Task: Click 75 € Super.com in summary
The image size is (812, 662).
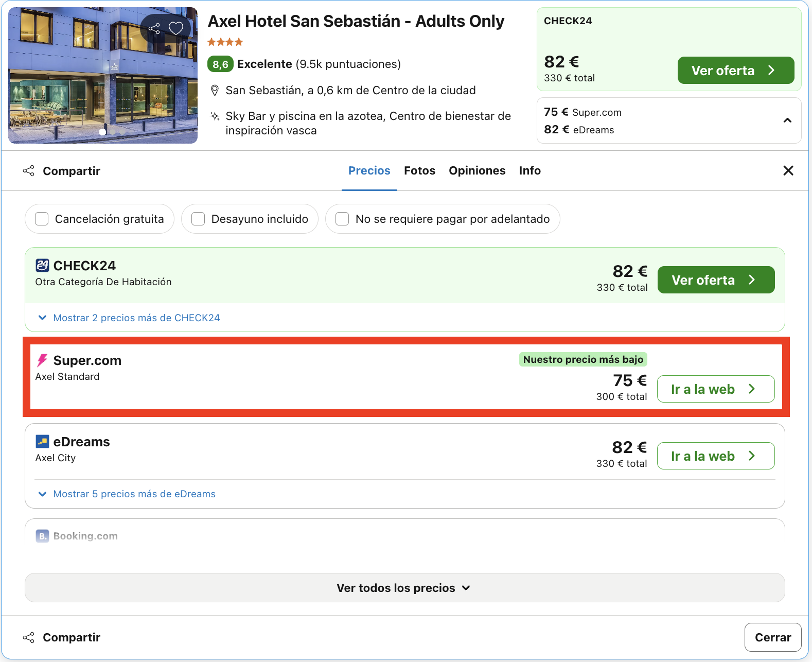Action: click(582, 112)
